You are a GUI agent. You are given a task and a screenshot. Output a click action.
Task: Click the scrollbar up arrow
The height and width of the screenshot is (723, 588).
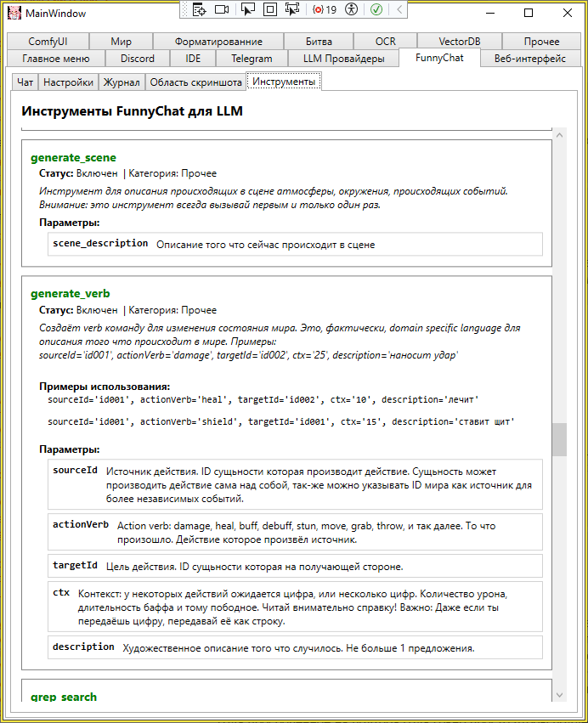[x=558, y=135]
